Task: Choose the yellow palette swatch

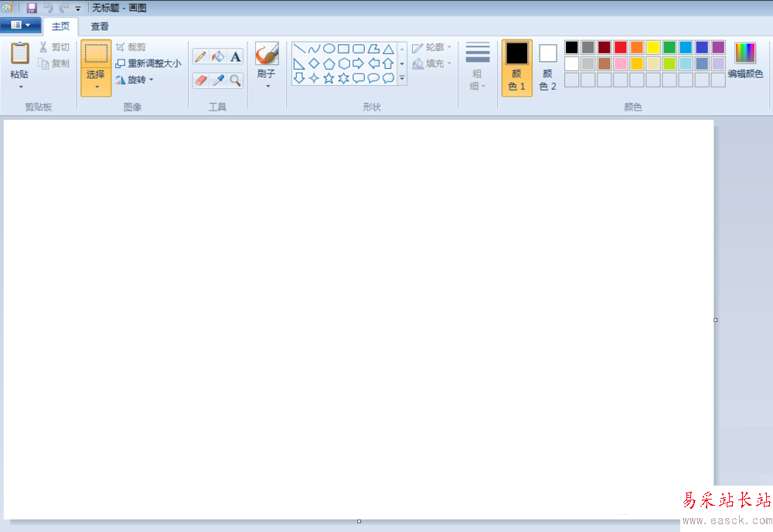Action: click(x=652, y=47)
